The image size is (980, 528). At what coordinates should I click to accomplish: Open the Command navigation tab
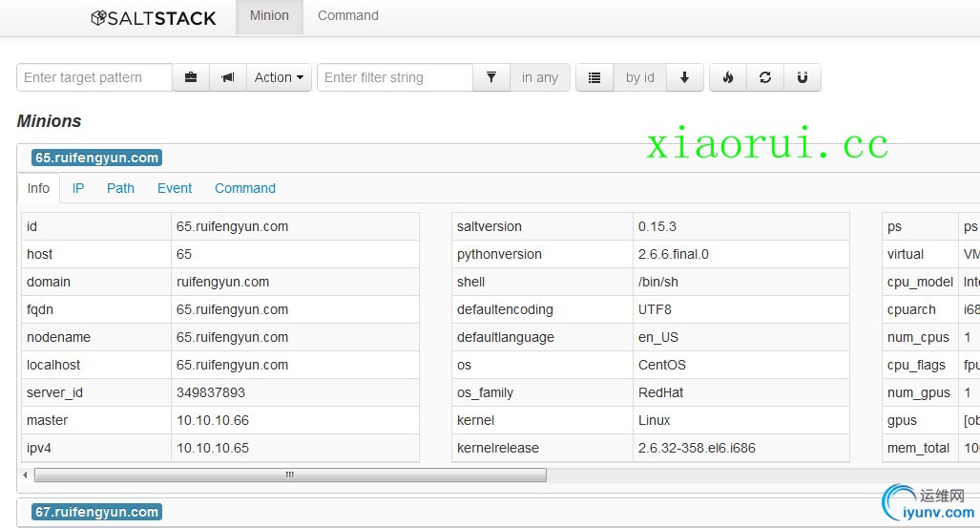click(348, 16)
